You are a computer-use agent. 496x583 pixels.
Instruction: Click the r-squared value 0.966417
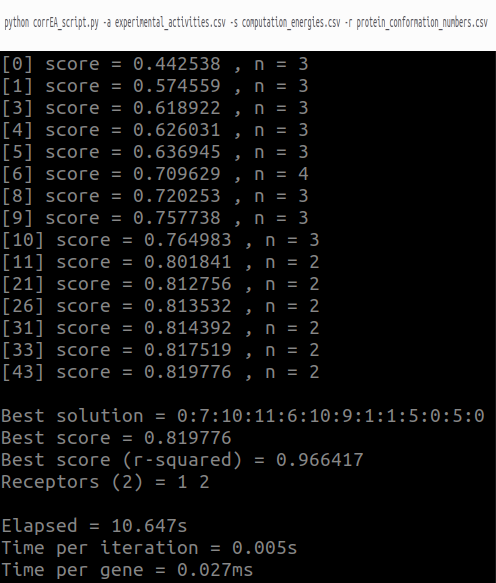point(319,460)
